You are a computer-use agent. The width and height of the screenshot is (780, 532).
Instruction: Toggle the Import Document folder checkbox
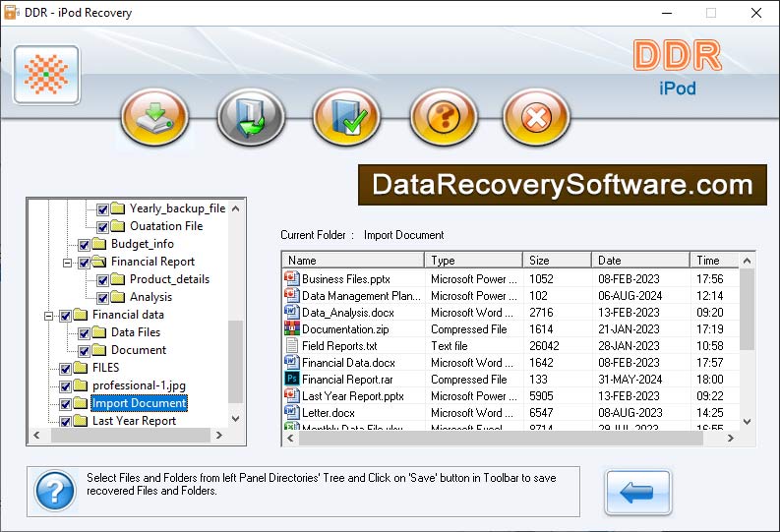(66, 403)
